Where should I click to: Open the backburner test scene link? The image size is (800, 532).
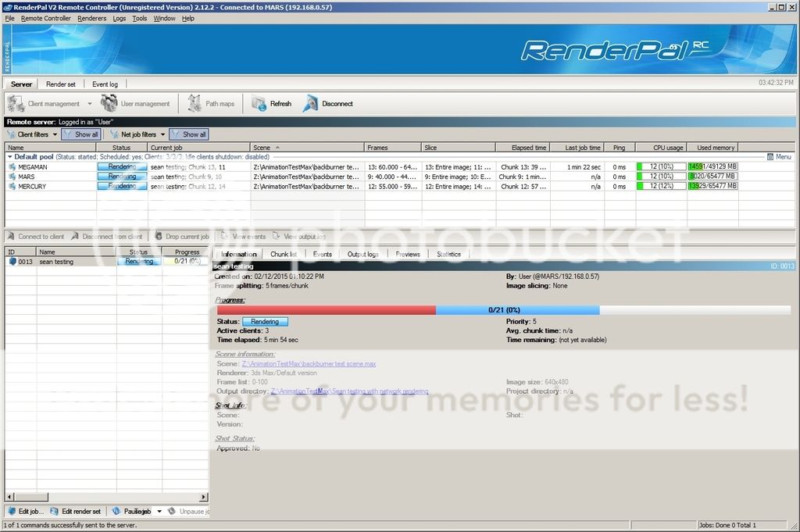[x=309, y=364]
